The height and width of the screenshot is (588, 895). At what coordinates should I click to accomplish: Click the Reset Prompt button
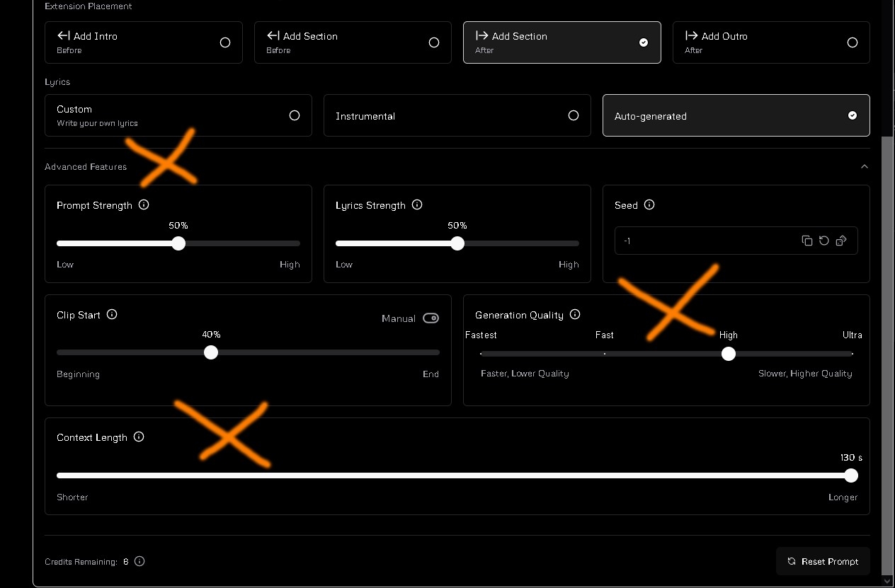823,561
